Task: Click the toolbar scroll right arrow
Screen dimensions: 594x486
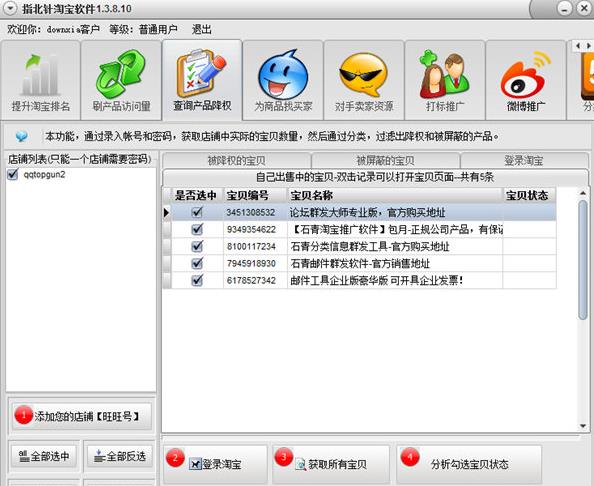Action: pyautogui.click(x=589, y=46)
